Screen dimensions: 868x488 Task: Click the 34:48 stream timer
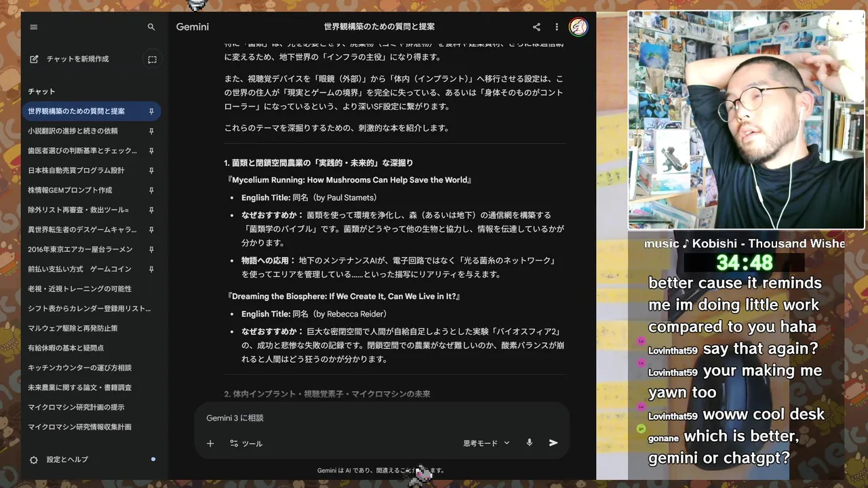point(744,262)
